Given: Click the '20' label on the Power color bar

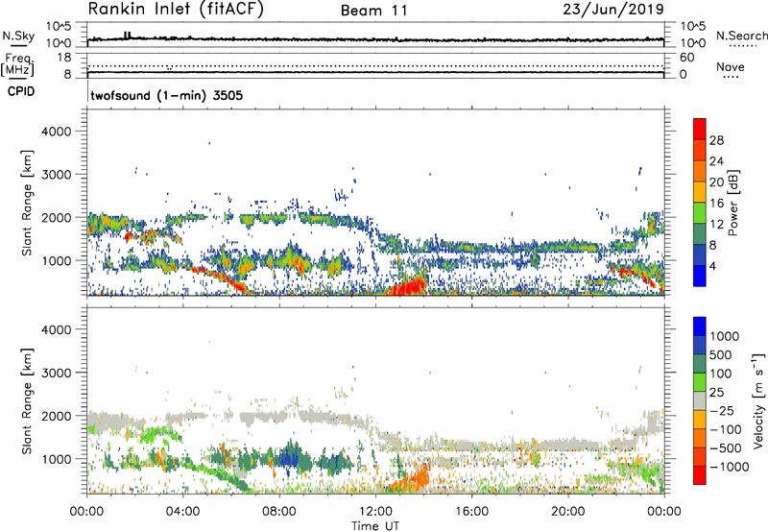Looking at the screenshot, I should [x=716, y=182].
